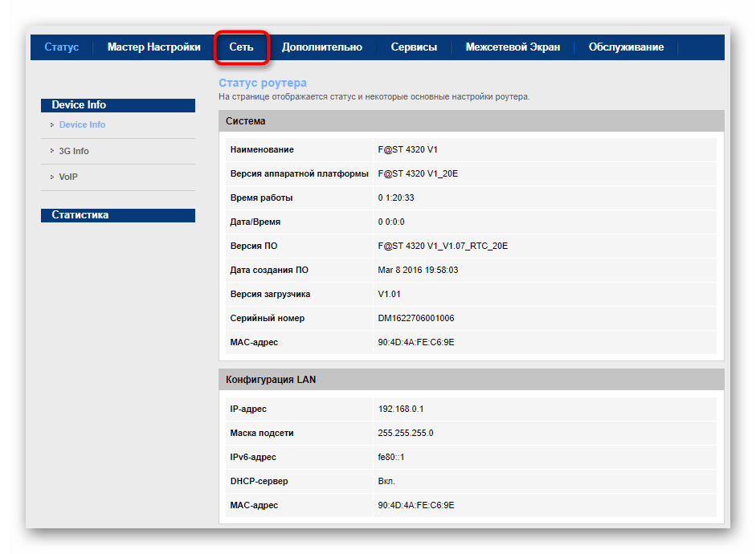Click the Конфигурация LAN section header

tap(472, 380)
